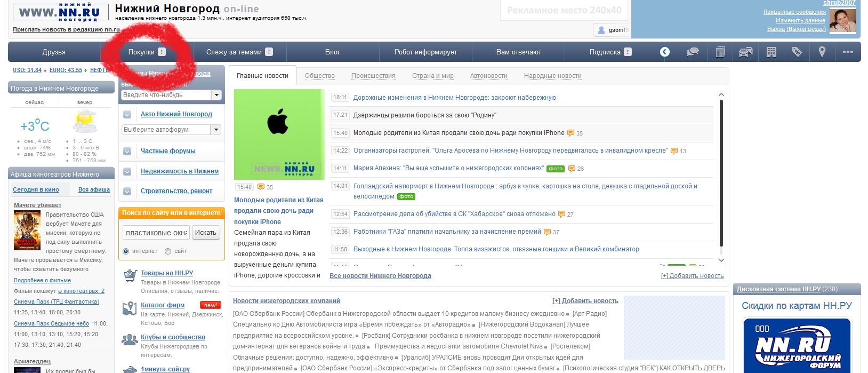This screenshot has width=868, height=373.
Task: Click the USD: 31.84 exchange rate link
Action: (27, 70)
